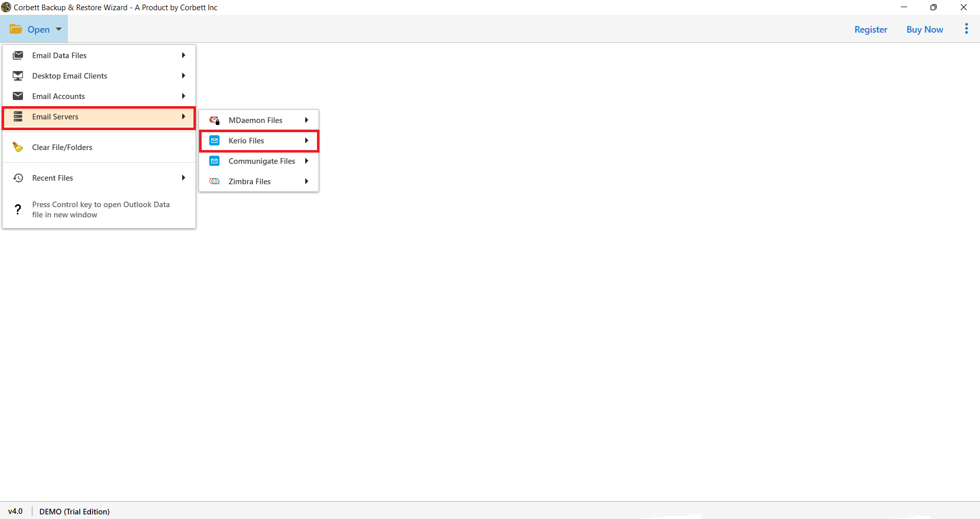Expand the Recent Files submenu arrow
This screenshot has width=980, height=519.
tap(183, 178)
